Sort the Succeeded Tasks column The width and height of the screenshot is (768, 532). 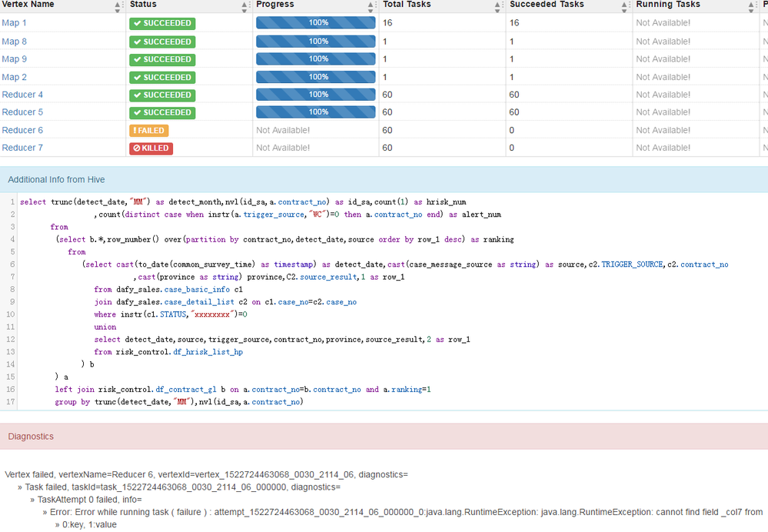click(625, 6)
